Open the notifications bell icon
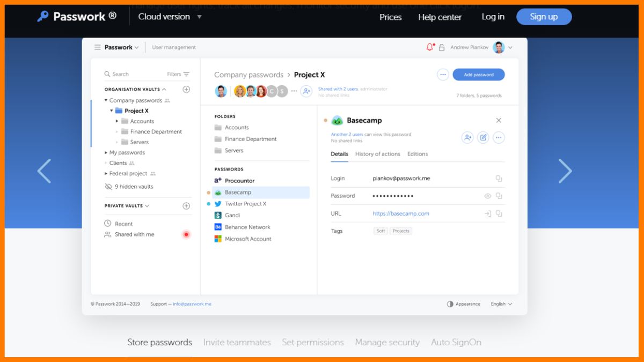The height and width of the screenshot is (362, 644). (x=430, y=47)
